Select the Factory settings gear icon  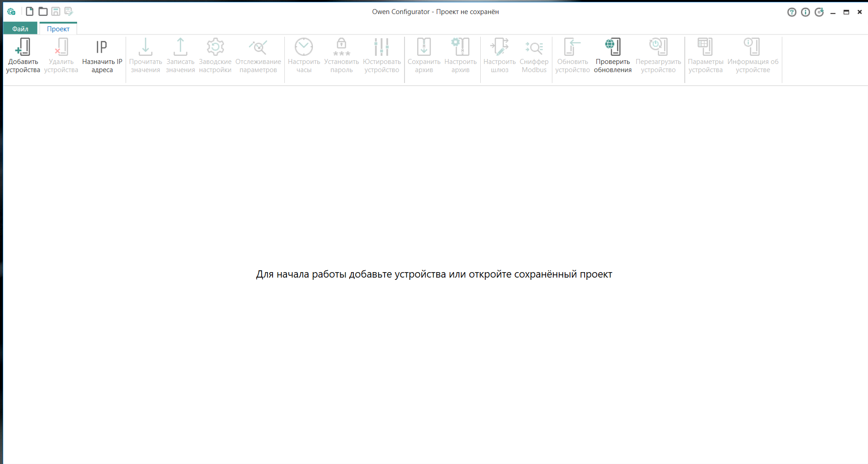click(215, 47)
